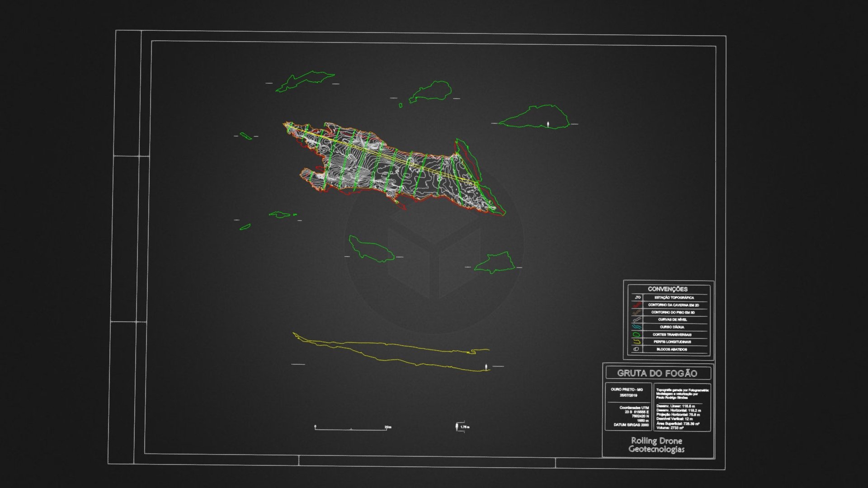Viewport: 868px width, 488px height.
Task: Click the horizontal scale bar
Action: (x=351, y=429)
